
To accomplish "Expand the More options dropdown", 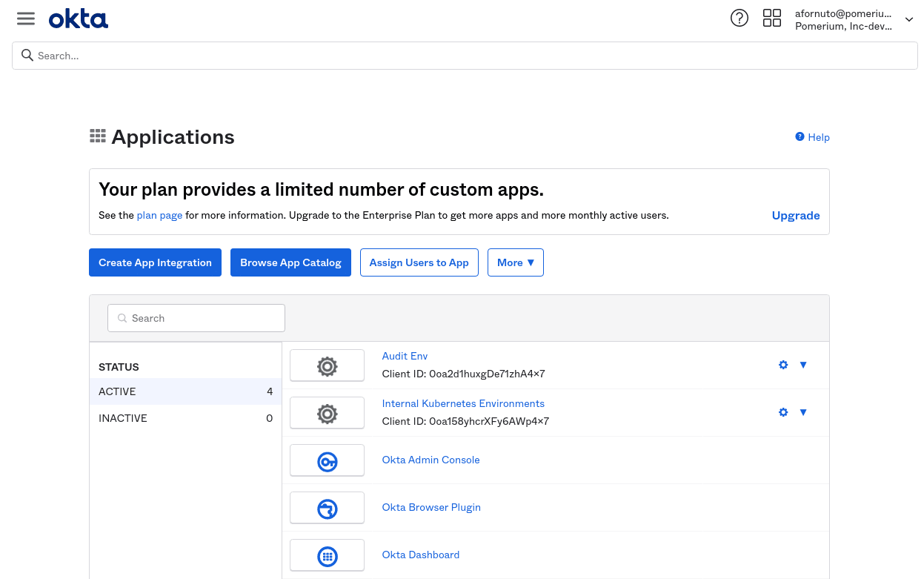I will click(516, 262).
